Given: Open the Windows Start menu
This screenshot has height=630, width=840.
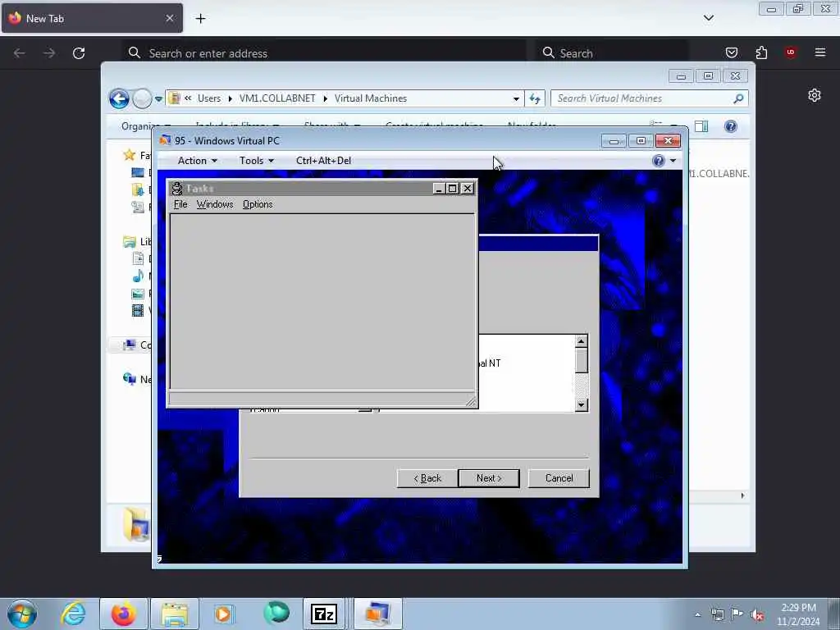Looking at the screenshot, I should (x=22, y=614).
